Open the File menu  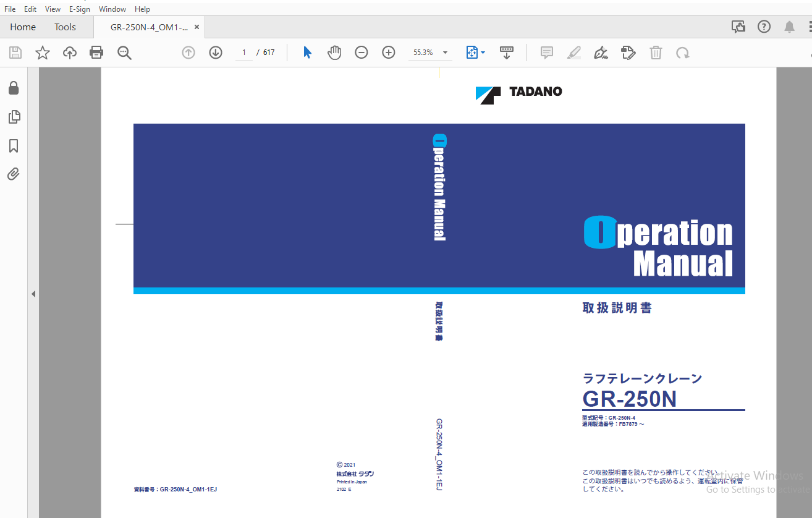coord(10,9)
